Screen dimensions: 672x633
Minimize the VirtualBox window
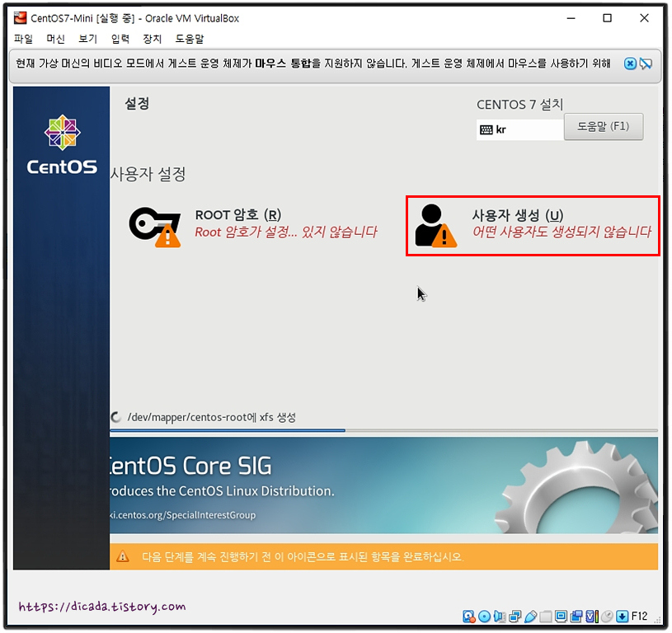pos(571,18)
